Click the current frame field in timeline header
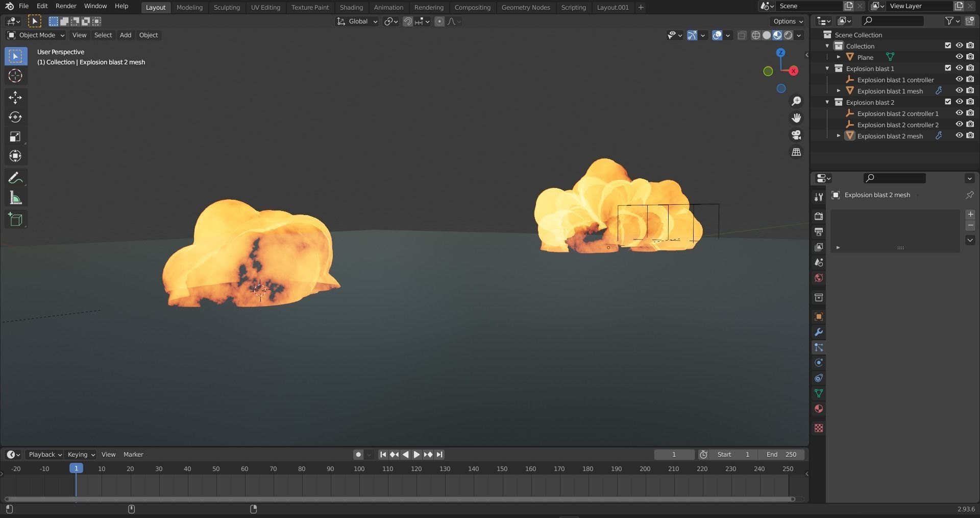Screen dimensions: 980x518 [674, 454]
